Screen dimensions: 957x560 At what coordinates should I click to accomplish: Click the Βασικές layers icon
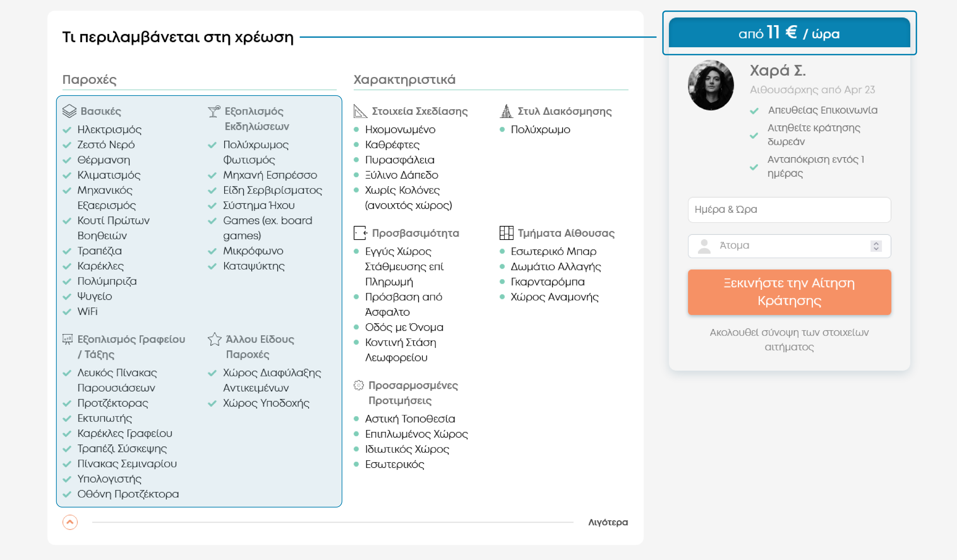point(69,111)
